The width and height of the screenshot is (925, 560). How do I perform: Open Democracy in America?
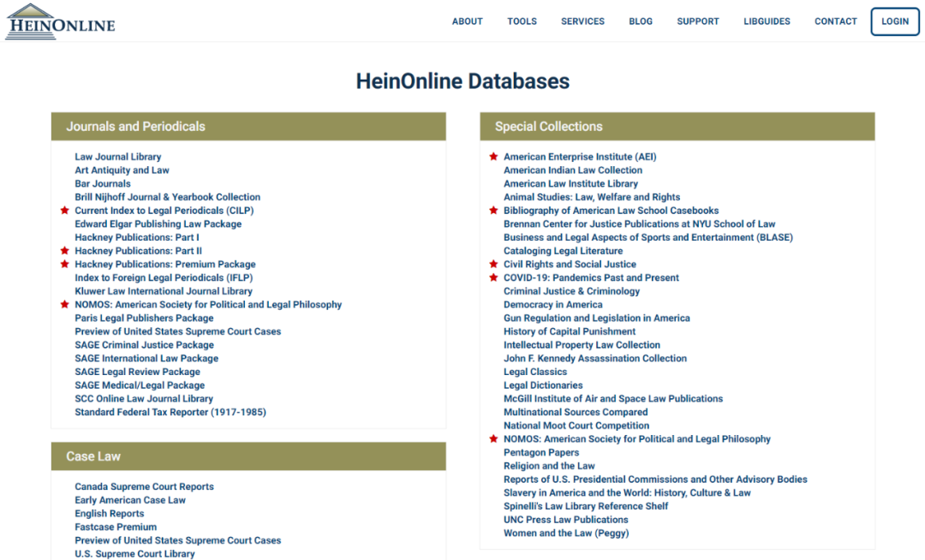point(552,305)
